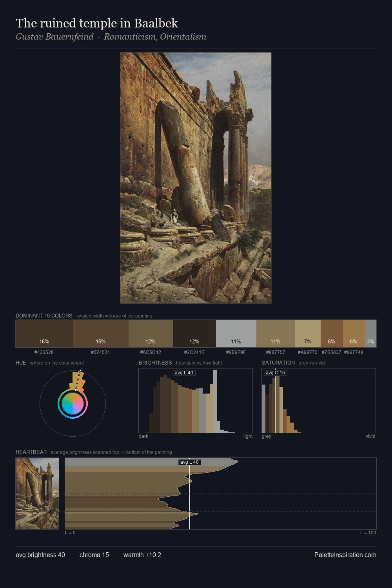Click the title The ruined temple in Baalbek
Viewport: 392px width, 588px height.
(97, 23)
